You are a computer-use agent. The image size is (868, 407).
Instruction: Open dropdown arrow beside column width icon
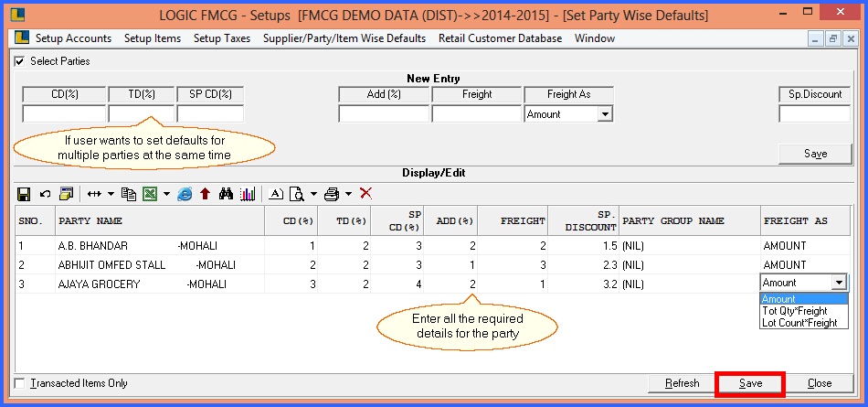coord(111,194)
